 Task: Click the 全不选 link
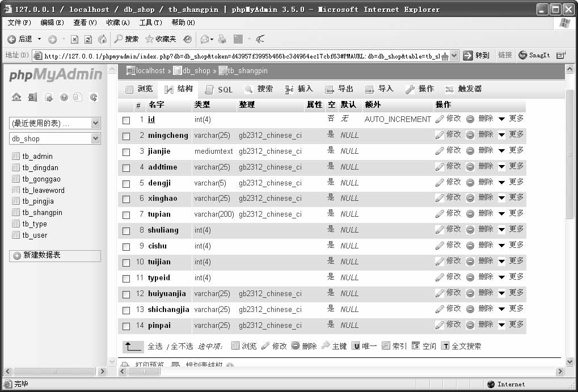pyautogui.click(x=182, y=346)
